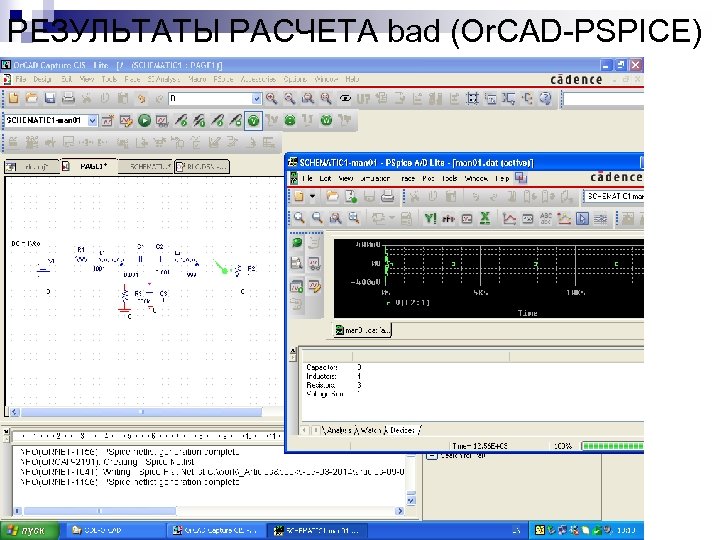Expand the SCHEMATIC1-man01 profile dropdown
Image resolution: width=720 pixels, height=540 pixels.
point(92,121)
